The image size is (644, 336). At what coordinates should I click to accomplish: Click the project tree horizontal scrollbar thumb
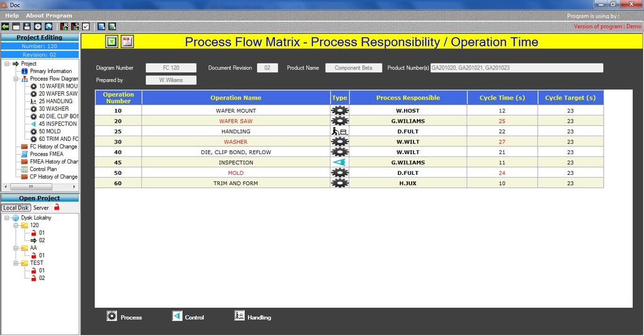[31, 186]
